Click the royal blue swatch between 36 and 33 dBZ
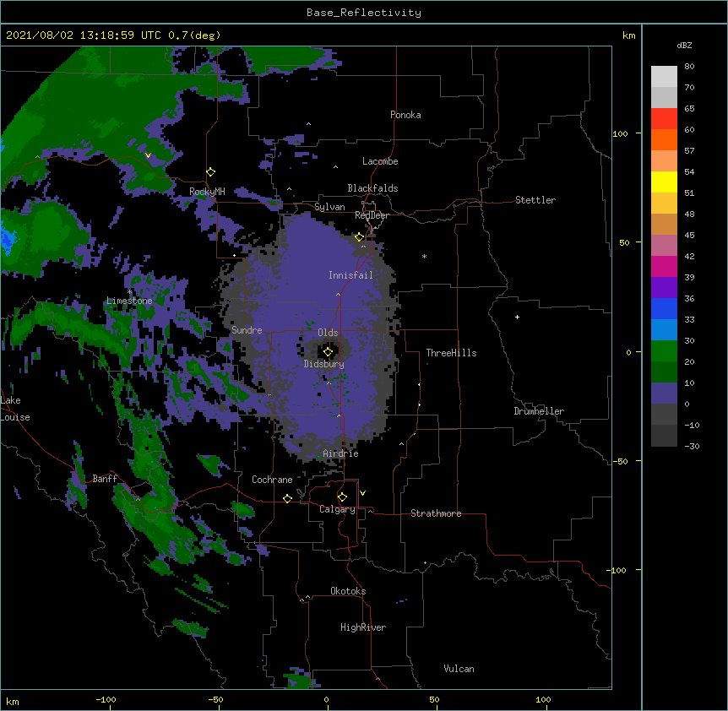Viewport: 728px width, 711px height. tap(664, 308)
